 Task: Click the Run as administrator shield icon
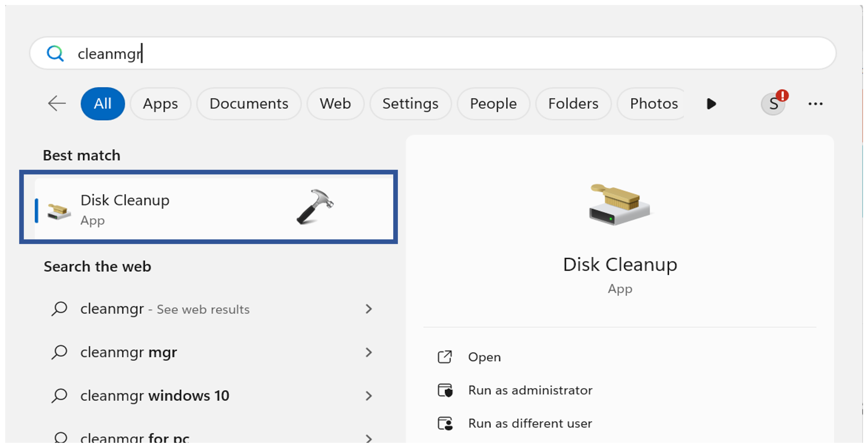445,390
